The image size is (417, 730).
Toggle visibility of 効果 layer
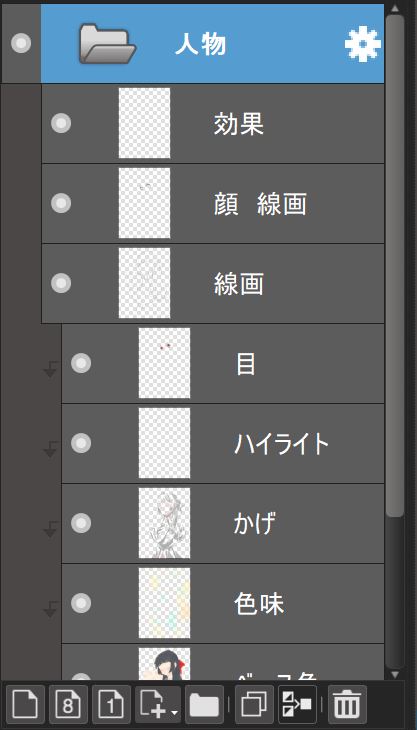pyautogui.click(x=61, y=123)
